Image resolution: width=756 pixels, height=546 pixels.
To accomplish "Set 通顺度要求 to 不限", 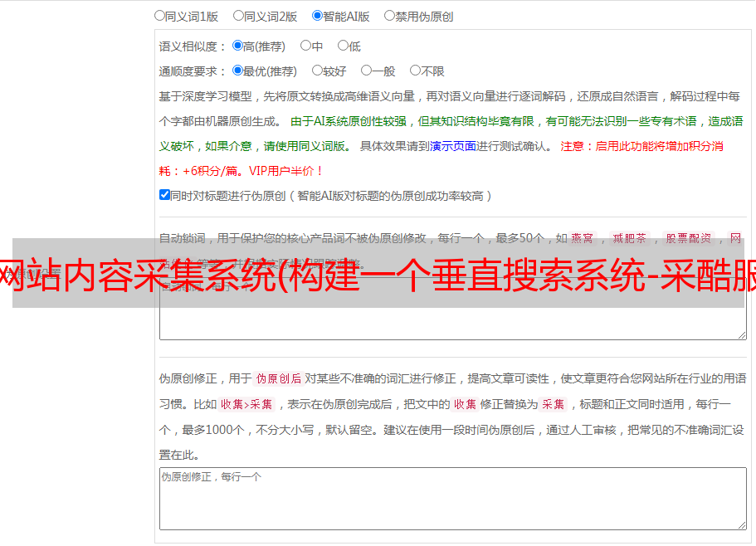I will 415,71.
